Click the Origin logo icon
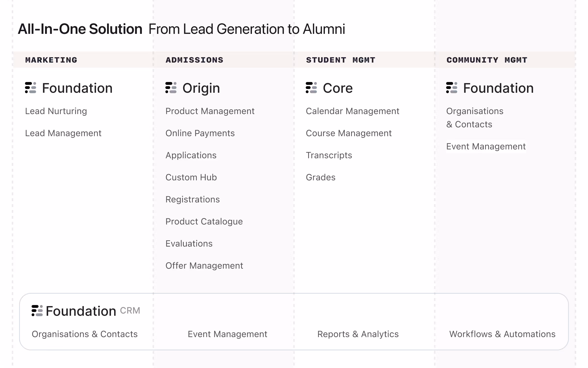 [x=171, y=88]
